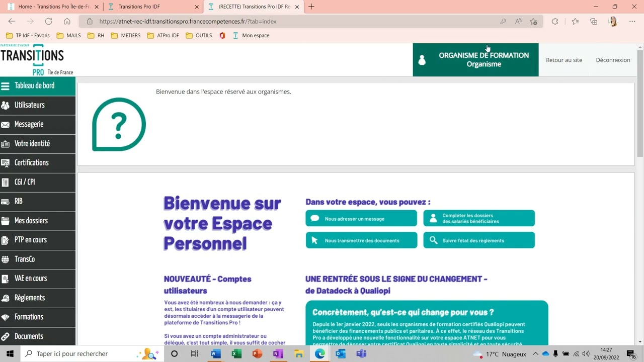Click Nous adresser un message button
The width and height of the screenshot is (644, 362).
click(361, 219)
